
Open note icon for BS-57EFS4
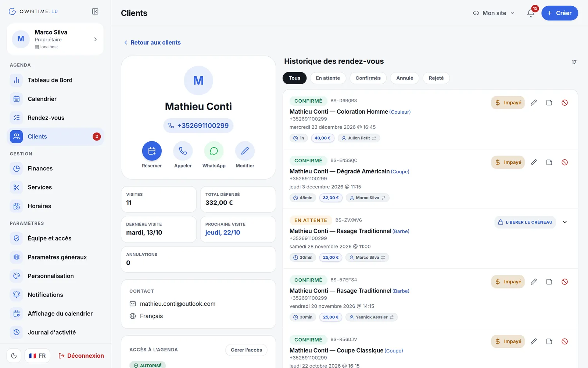[549, 282]
